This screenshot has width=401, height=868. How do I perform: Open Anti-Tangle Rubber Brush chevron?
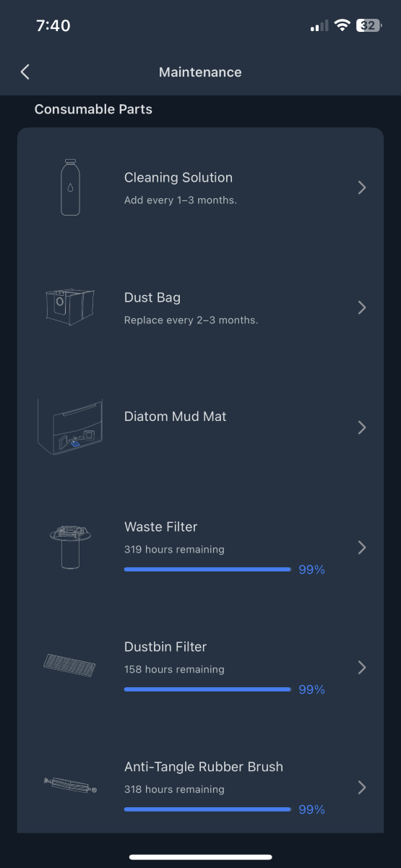[x=362, y=787]
